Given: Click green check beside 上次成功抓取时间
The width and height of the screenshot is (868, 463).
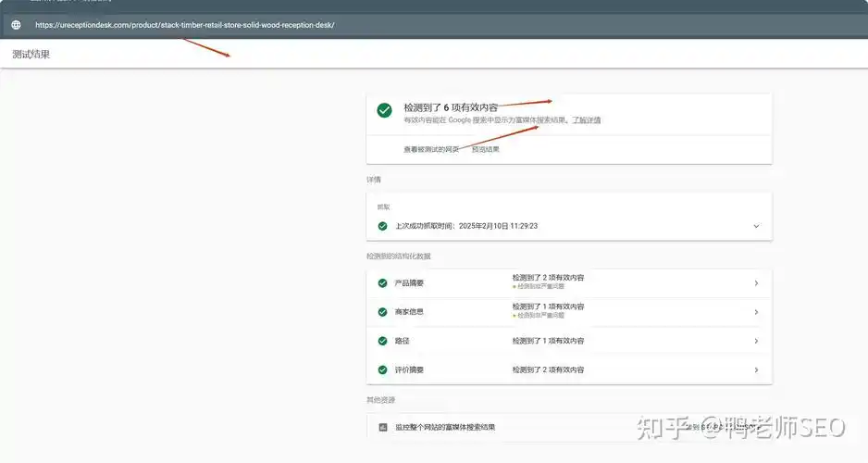Looking at the screenshot, I should (x=382, y=226).
